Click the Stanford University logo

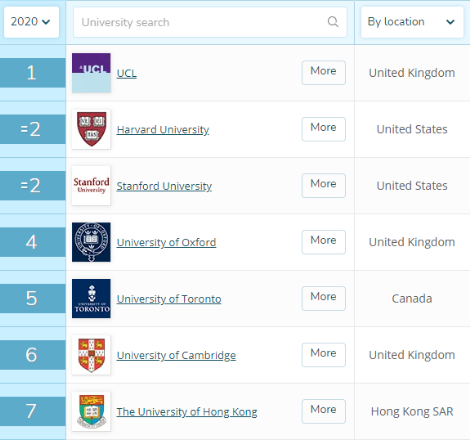pyautogui.click(x=91, y=186)
